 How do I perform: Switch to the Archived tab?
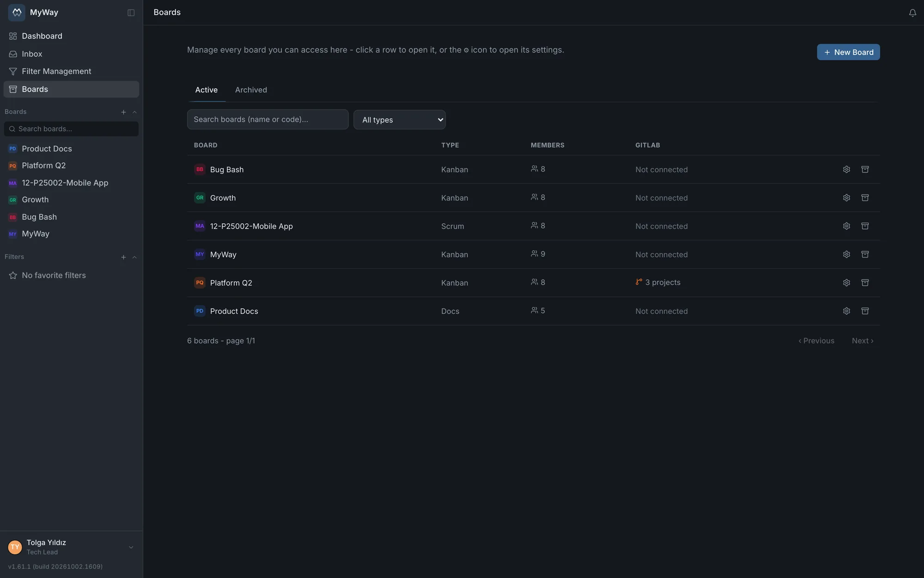[x=251, y=90]
